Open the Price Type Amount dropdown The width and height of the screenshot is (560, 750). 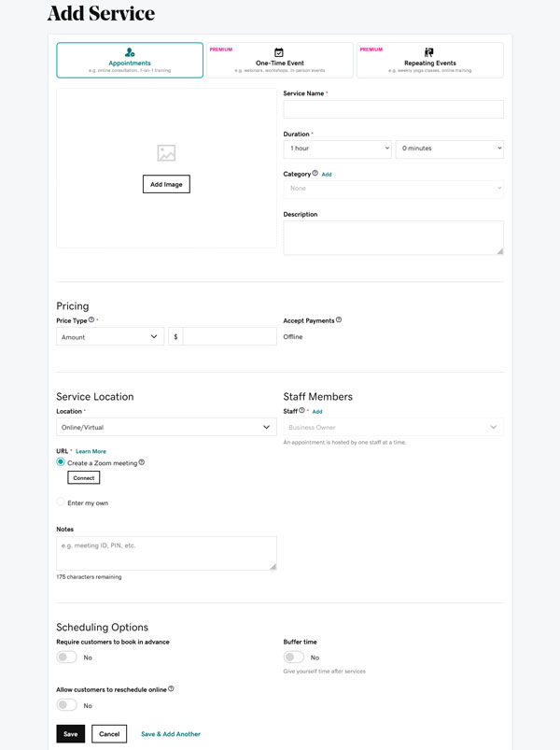[x=110, y=337]
